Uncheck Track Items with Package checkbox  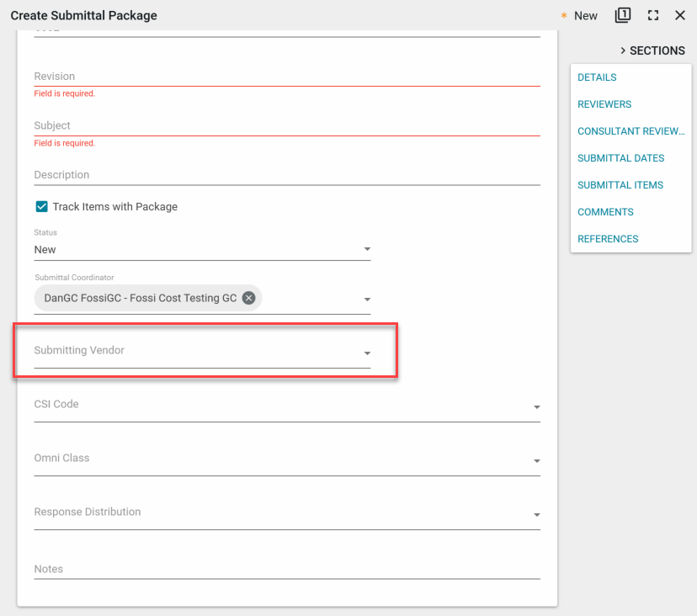coord(41,206)
